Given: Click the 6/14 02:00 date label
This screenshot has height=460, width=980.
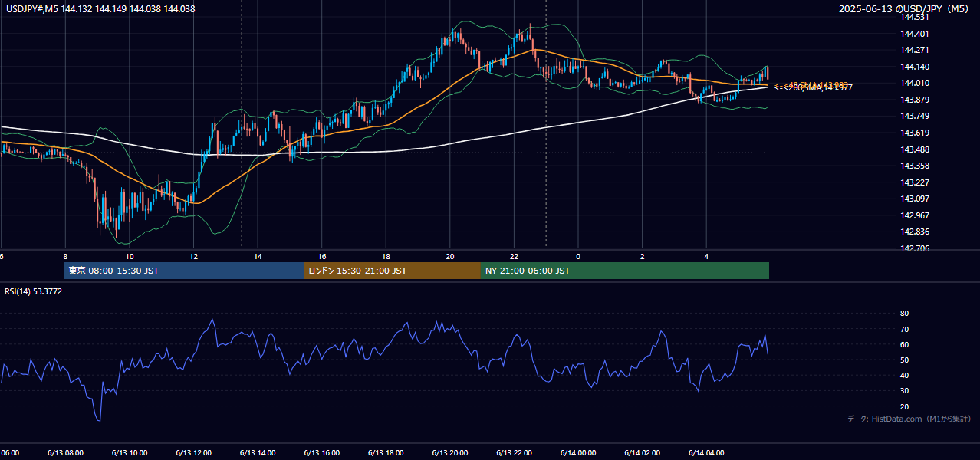Looking at the screenshot, I should [643, 453].
